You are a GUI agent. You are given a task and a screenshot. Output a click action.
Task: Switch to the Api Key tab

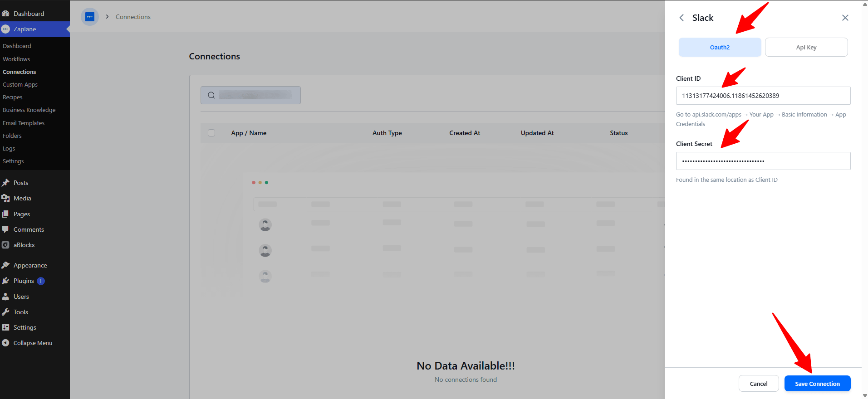806,47
